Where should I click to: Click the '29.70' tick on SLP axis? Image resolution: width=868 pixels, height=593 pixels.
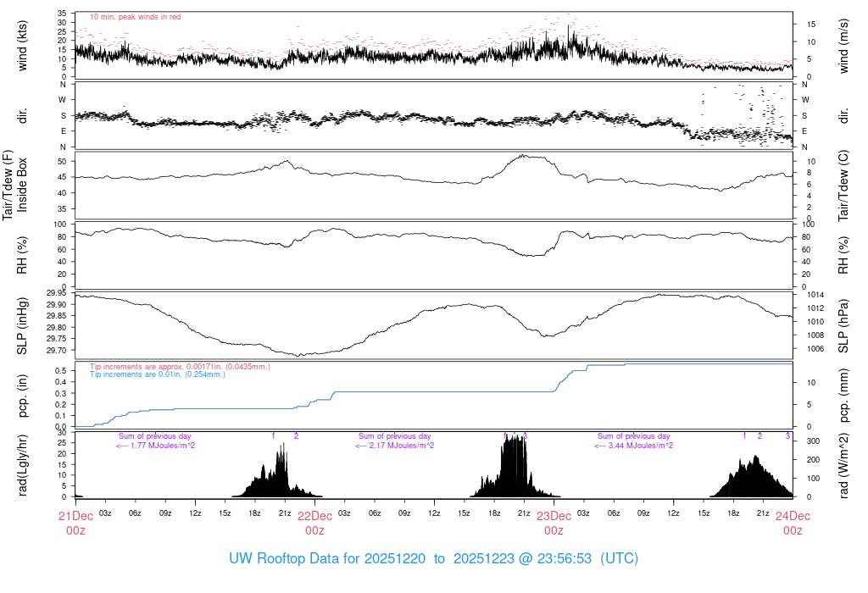57,350
